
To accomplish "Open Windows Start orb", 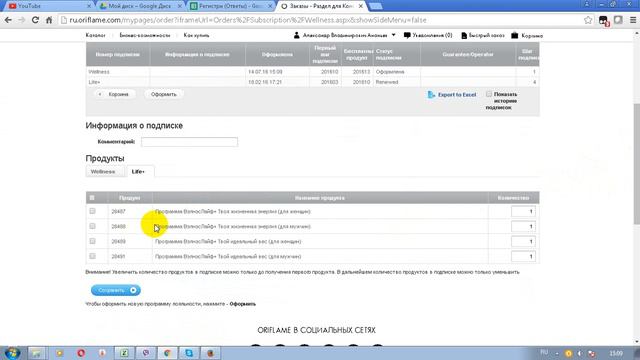I will [12, 353].
